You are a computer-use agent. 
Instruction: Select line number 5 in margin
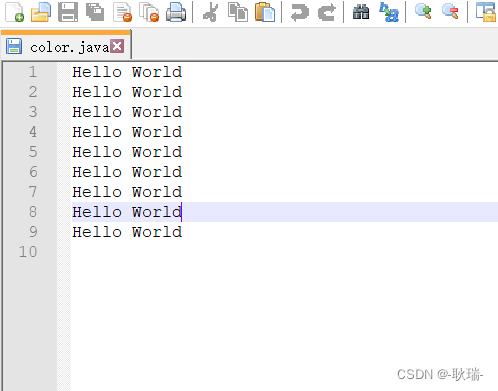click(33, 152)
